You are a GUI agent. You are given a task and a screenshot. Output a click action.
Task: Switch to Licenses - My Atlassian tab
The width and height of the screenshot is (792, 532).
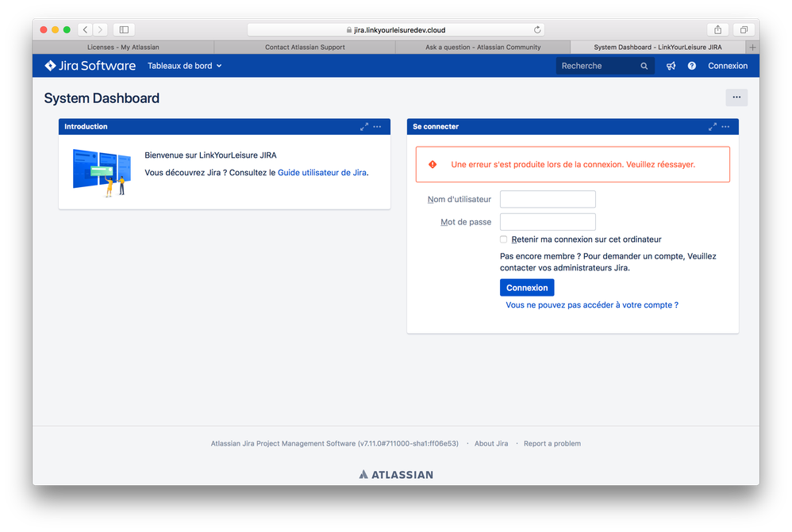pyautogui.click(x=123, y=47)
